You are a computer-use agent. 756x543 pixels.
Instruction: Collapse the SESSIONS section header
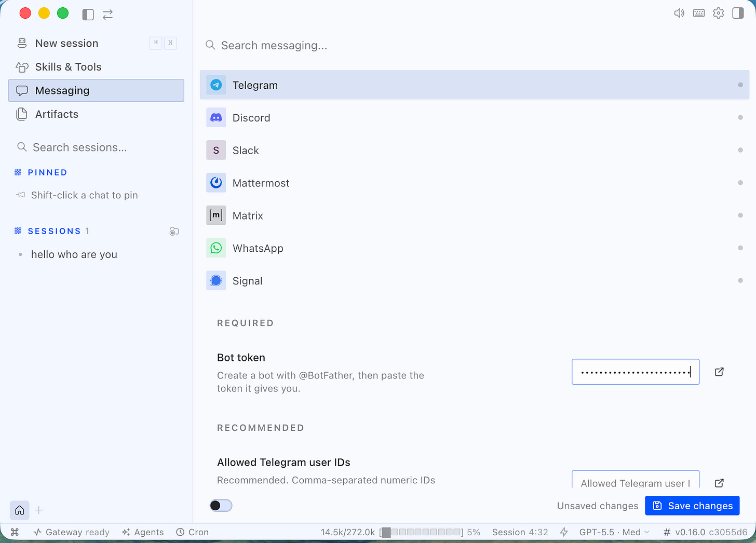click(x=52, y=231)
